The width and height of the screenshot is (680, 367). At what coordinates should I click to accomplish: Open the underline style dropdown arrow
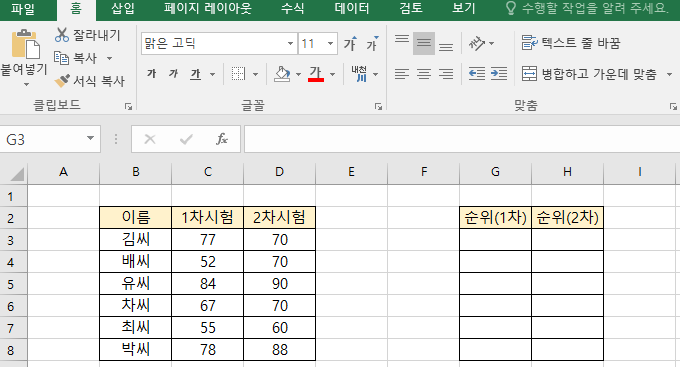point(212,75)
